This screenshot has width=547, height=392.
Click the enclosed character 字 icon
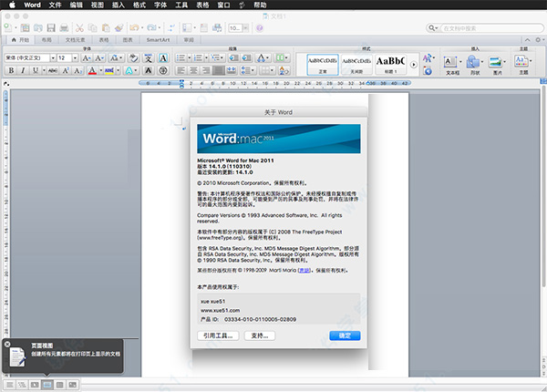(x=163, y=70)
